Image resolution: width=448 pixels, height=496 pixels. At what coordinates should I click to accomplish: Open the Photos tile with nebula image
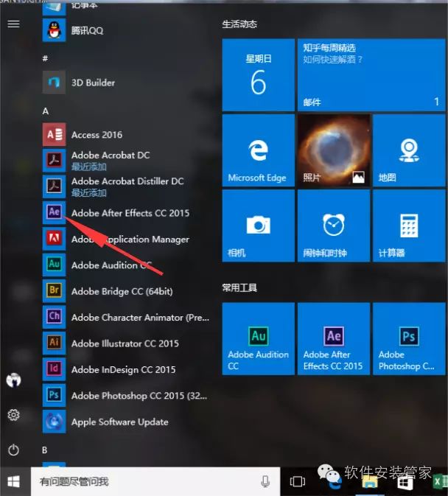click(333, 150)
